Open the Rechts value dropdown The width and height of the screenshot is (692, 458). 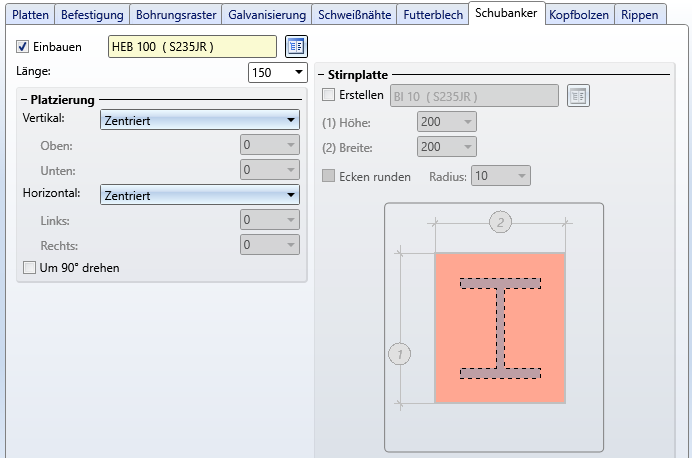pyautogui.click(x=270, y=245)
